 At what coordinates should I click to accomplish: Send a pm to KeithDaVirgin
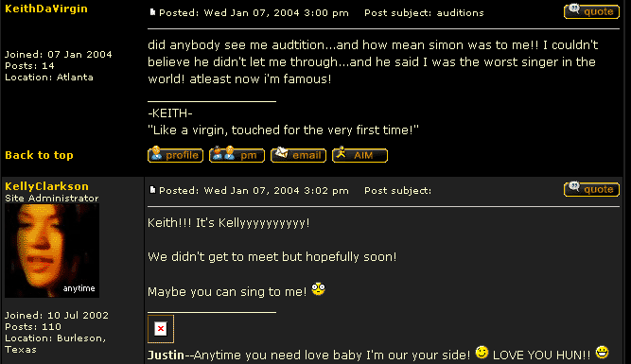click(x=237, y=155)
